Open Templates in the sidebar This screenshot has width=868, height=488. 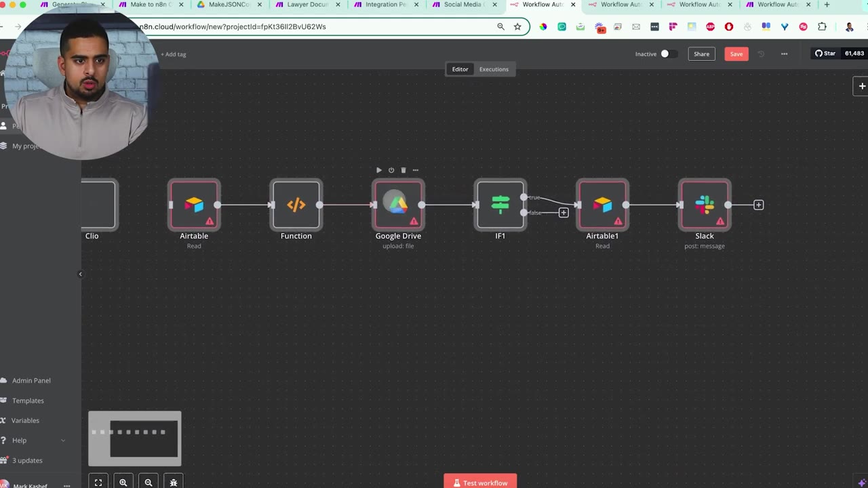28,401
